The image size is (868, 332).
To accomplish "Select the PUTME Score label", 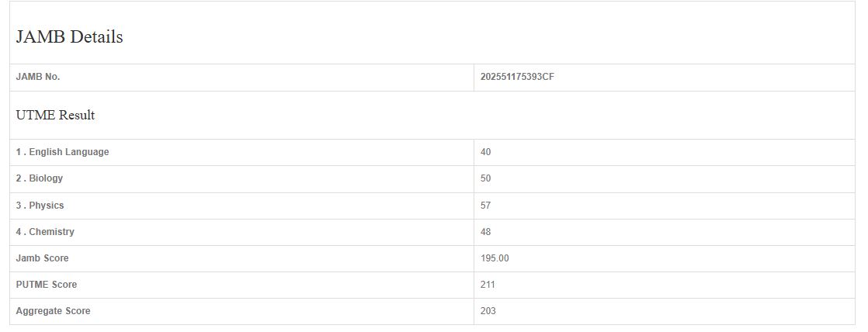I will coord(47,285).
